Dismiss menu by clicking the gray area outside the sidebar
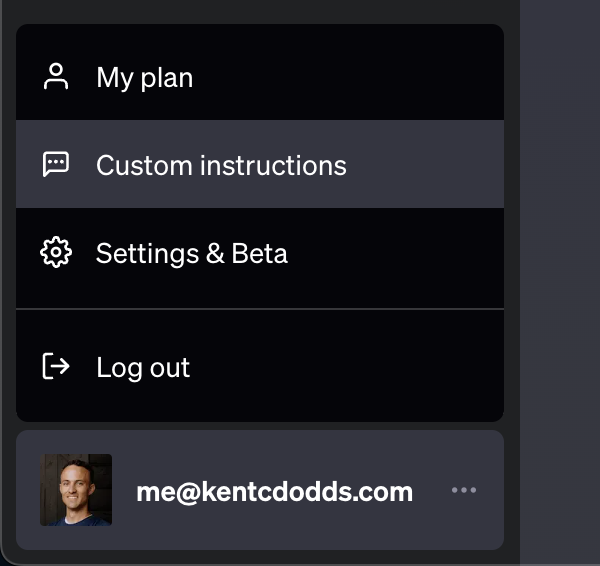Viewport: 600px width, 566px height. [x=560, y=280]
